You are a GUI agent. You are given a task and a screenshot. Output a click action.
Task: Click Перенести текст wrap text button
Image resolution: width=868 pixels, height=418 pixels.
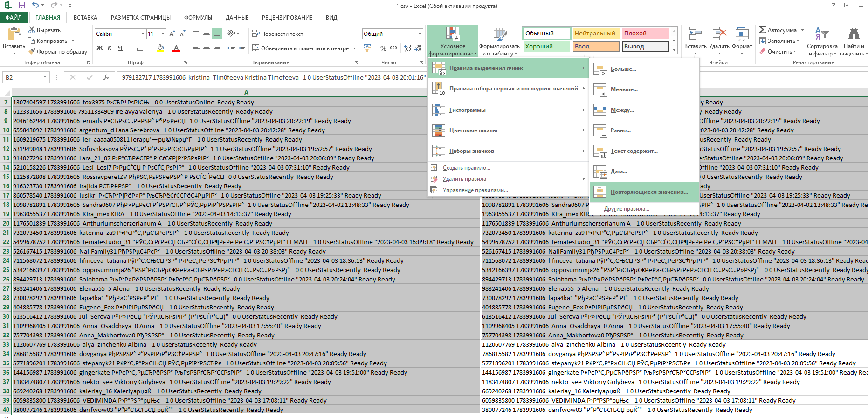click(278, 34)
